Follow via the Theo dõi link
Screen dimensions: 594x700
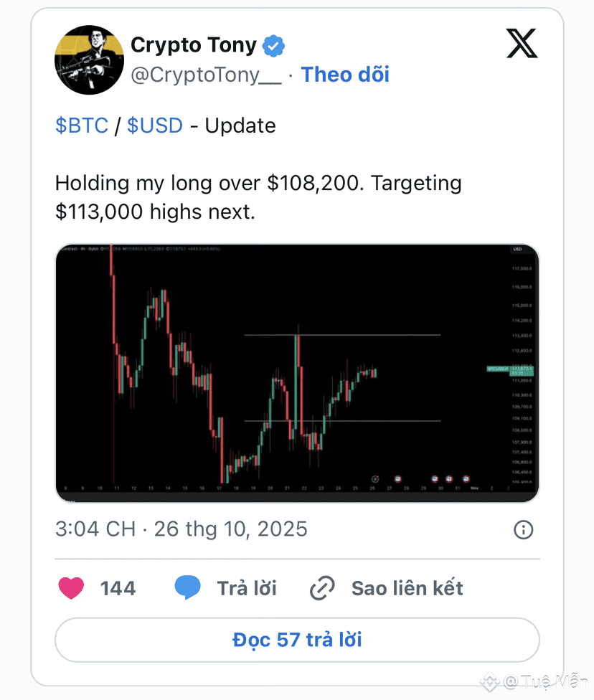(345, 75)
